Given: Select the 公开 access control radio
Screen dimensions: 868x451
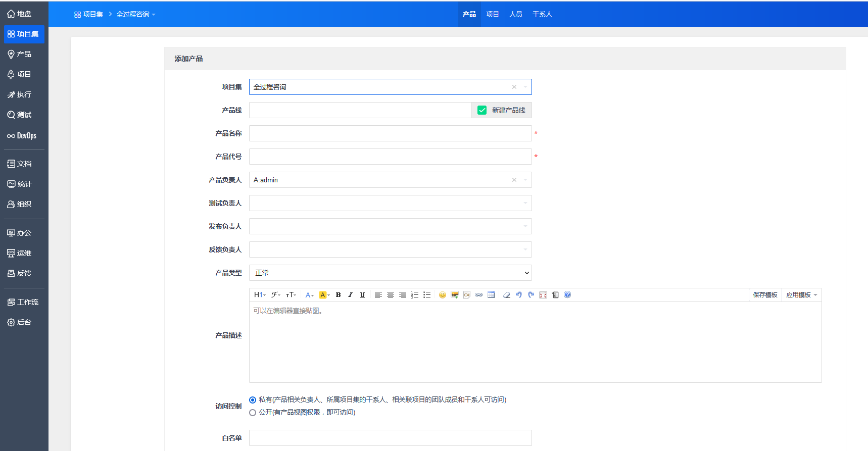Looking at the screenshot, I should point(253,413).
